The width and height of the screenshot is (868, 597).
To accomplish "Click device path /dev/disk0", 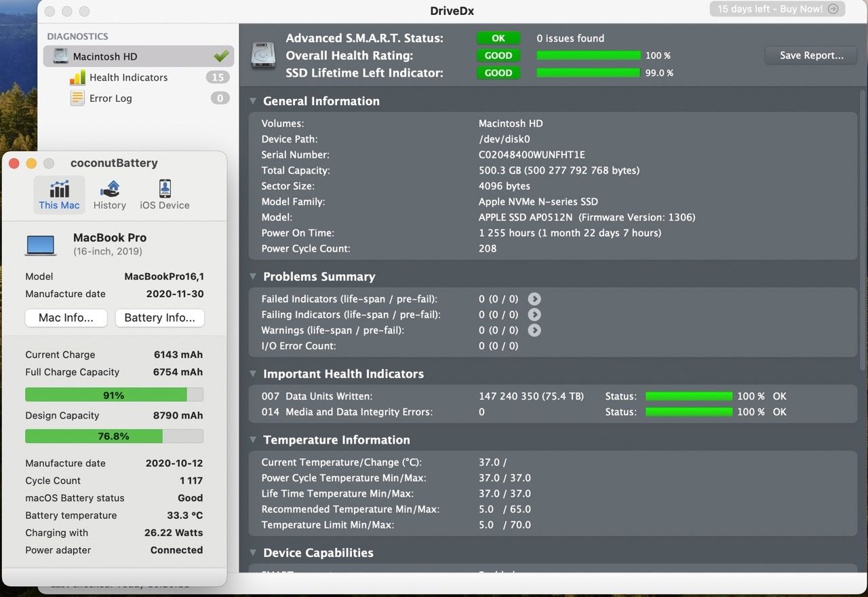I will click(x=505, y=139).
